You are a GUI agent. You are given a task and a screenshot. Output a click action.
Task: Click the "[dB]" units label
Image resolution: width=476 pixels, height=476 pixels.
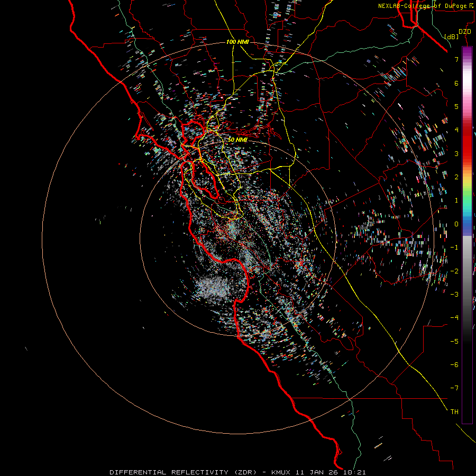click(452, 36)
